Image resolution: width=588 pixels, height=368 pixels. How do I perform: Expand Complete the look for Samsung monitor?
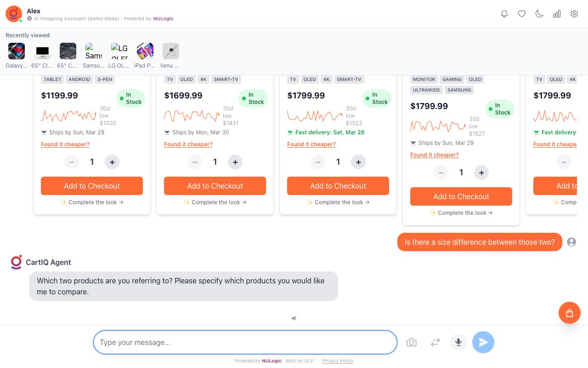pos(461,213)
